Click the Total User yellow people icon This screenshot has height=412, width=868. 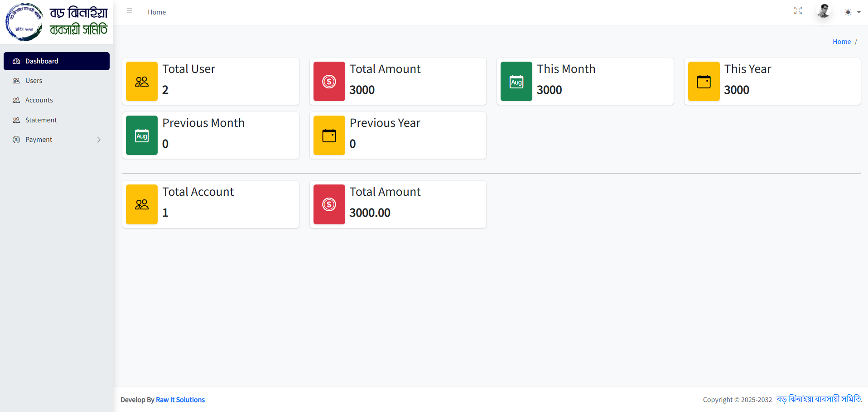point(142,82)
